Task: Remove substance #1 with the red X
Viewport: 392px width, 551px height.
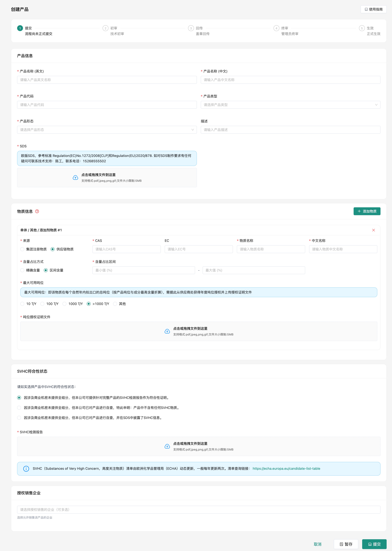Action: 373,230
